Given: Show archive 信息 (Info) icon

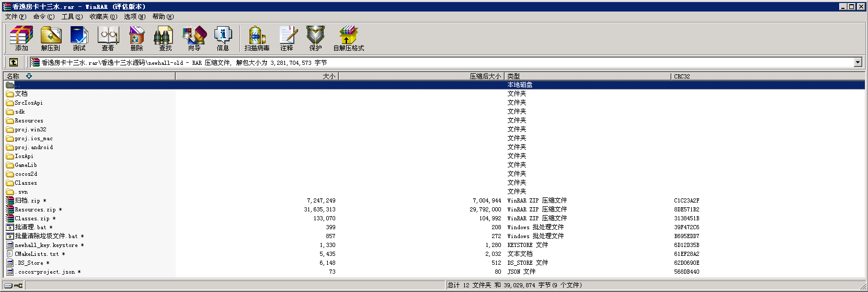Looking at the screenshot, I should click(223, 39).
